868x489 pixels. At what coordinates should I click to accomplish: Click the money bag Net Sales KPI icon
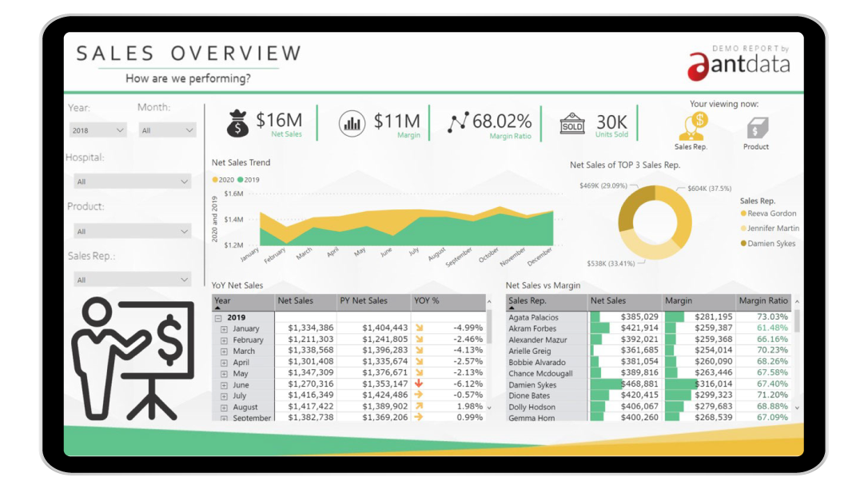238,124
